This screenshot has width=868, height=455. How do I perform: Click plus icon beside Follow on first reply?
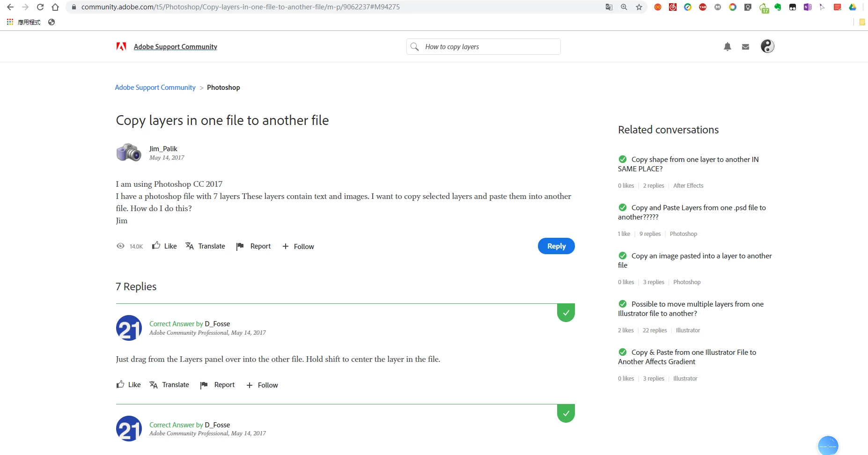[250, 385]
